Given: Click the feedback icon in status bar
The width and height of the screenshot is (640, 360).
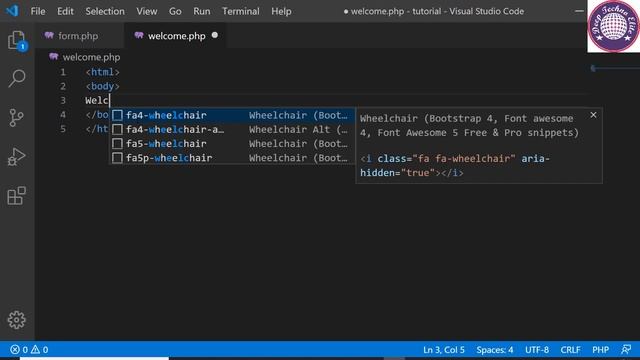Looking at the screenshot, I should pos(626,350).
